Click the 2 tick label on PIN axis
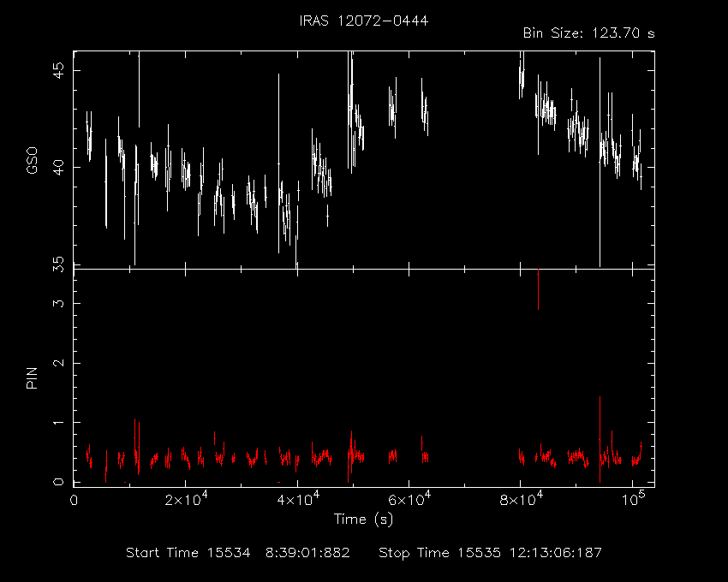The width and height of the screenshot is (728, 582). [59, 363]
